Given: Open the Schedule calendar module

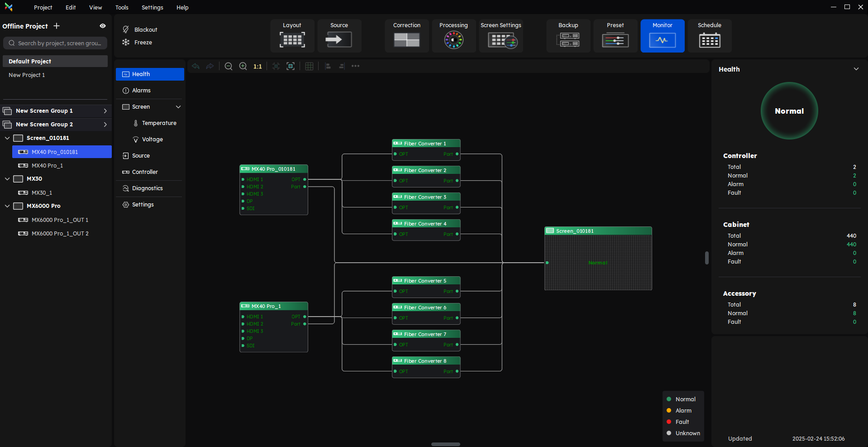Looking at the screenshot, I should coord(709,36).
